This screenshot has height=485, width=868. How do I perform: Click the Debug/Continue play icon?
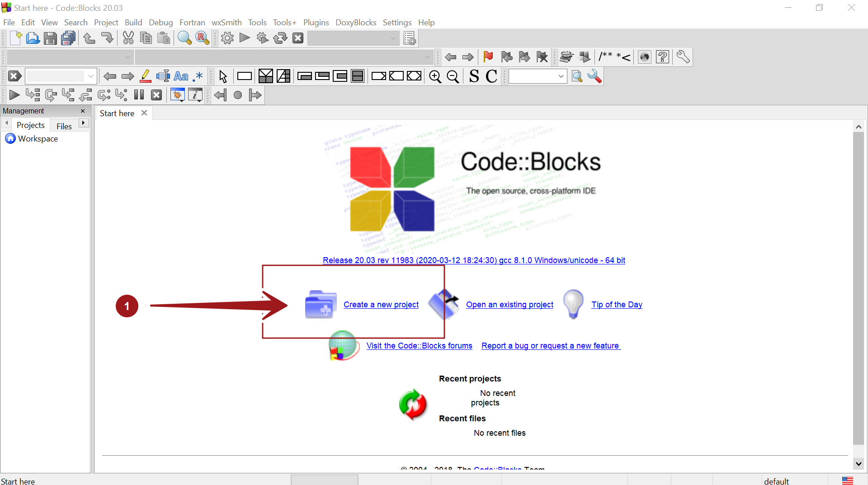click(14, 95)
